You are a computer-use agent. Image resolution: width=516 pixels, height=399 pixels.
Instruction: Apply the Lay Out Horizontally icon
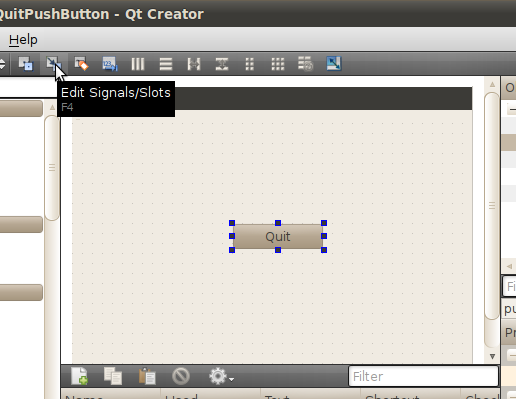point(138,64)
